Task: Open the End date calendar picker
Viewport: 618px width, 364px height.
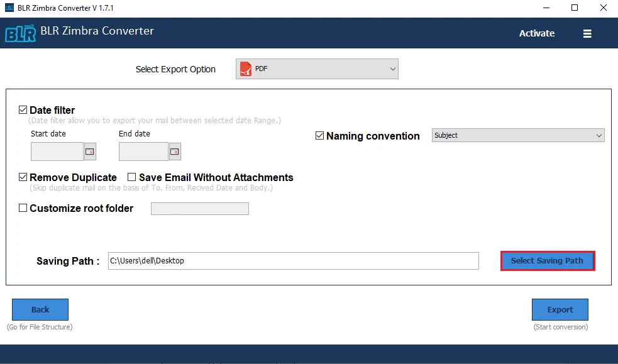Action: 175,152
